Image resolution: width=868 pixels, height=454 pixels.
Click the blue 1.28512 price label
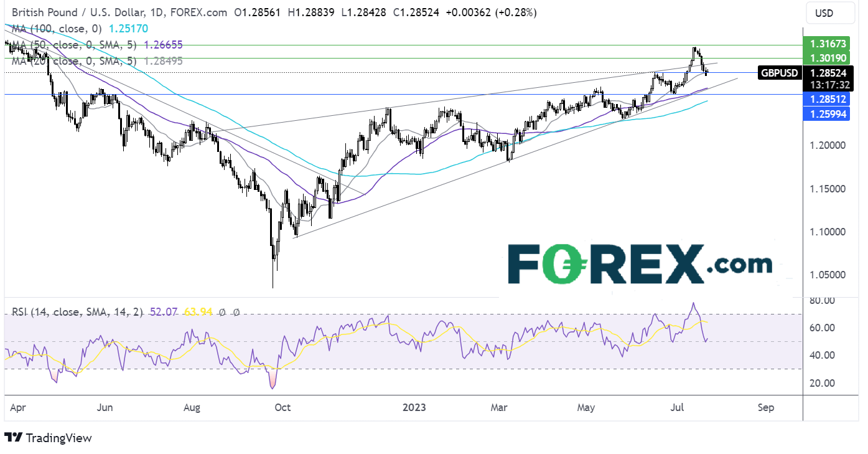click(826, 98)
